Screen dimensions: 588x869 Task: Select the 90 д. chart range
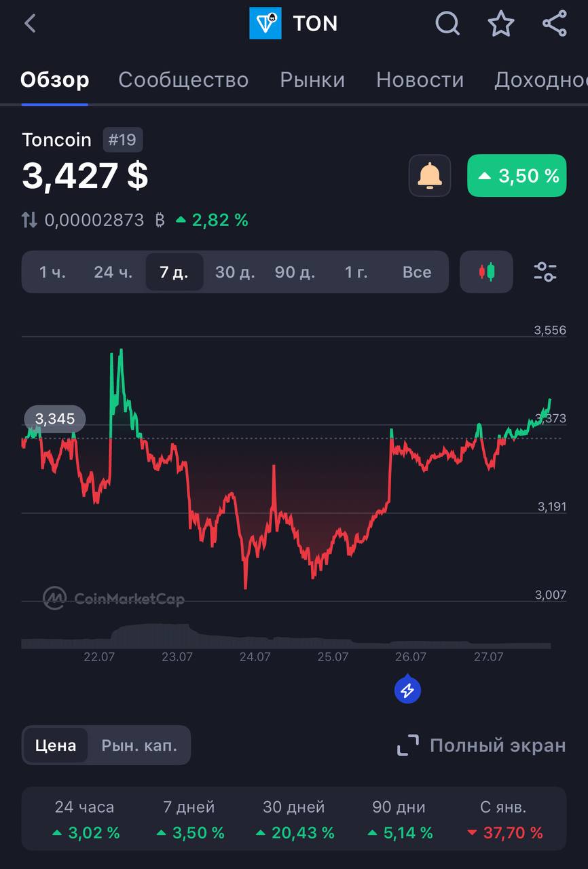pos(295,272)
